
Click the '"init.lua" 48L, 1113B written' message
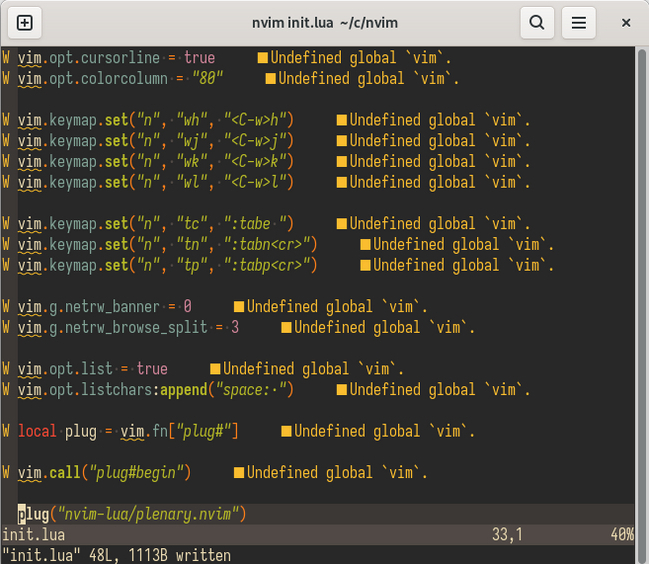pyautogui.click(x=116, y=555)
